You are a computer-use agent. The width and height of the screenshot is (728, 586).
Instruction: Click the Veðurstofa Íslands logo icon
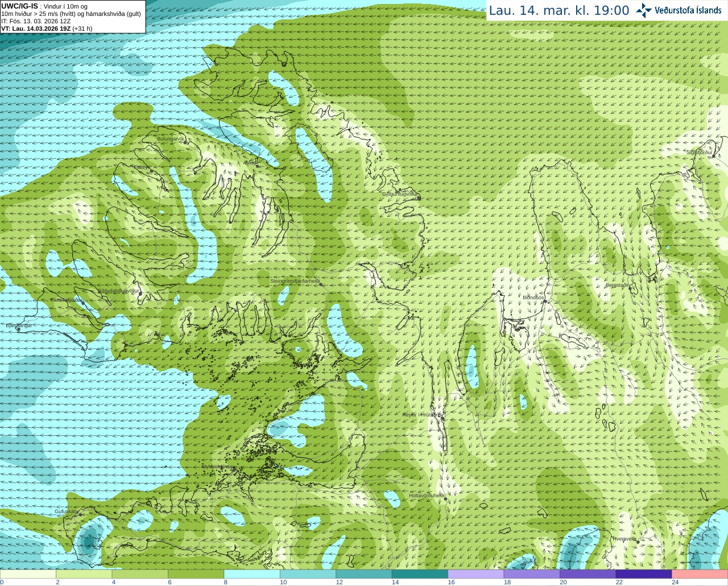[644, 10]
